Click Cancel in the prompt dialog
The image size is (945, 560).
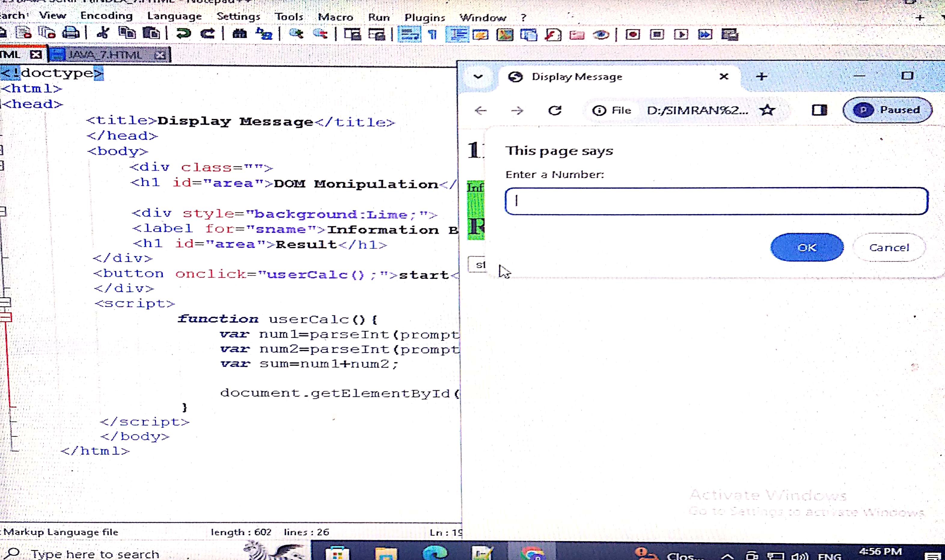pos(889,248)
